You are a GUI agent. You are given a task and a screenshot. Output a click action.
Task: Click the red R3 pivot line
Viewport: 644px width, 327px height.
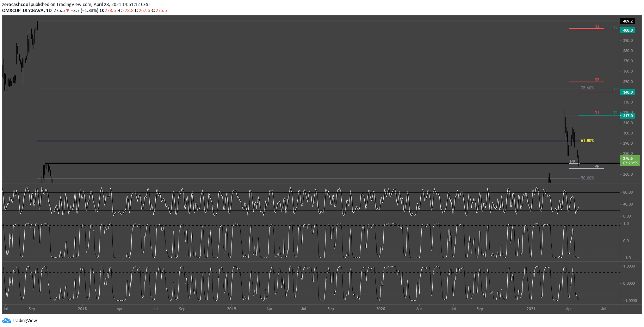click(586, 29)
